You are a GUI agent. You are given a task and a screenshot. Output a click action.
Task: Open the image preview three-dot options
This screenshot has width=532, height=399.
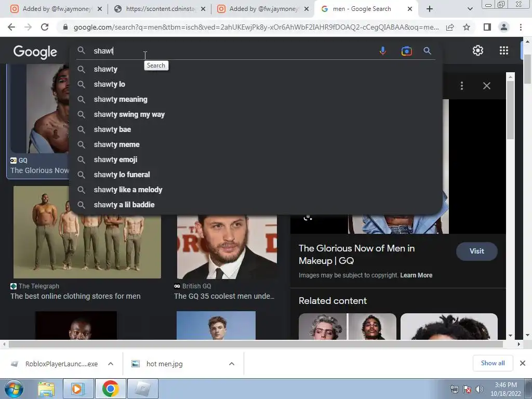click(462, 86)
